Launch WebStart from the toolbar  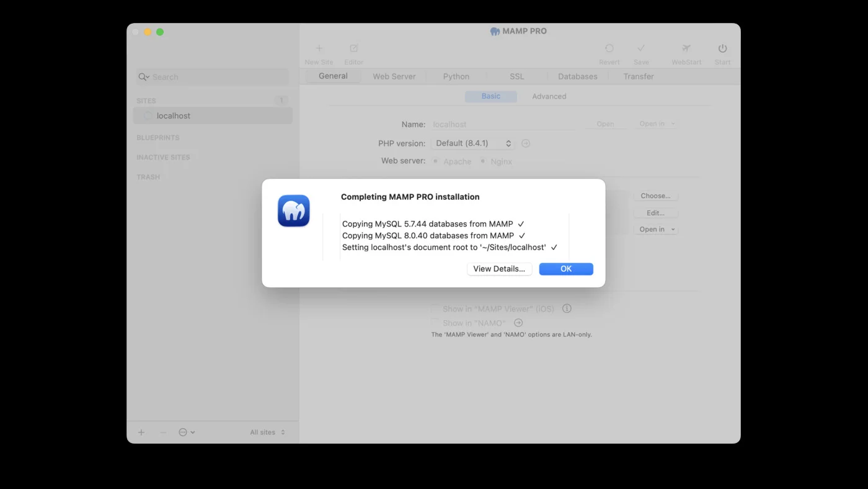[x=686, y=48]
